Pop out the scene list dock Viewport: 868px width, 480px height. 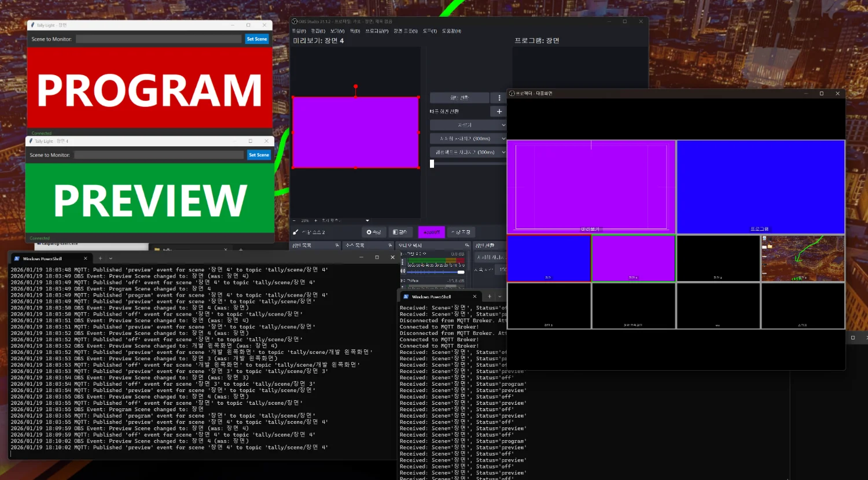click(x=337, y=246)
